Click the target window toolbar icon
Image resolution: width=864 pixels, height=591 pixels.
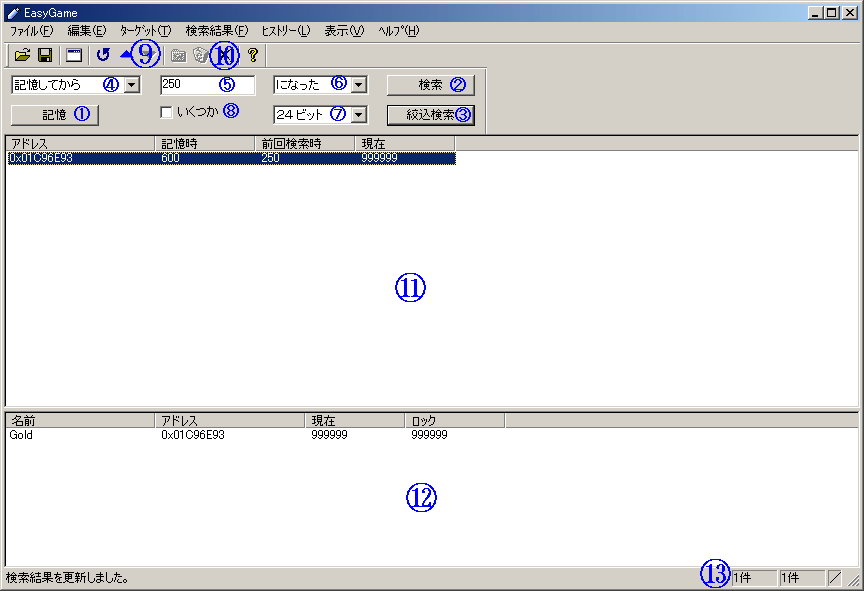click(74, 55)
